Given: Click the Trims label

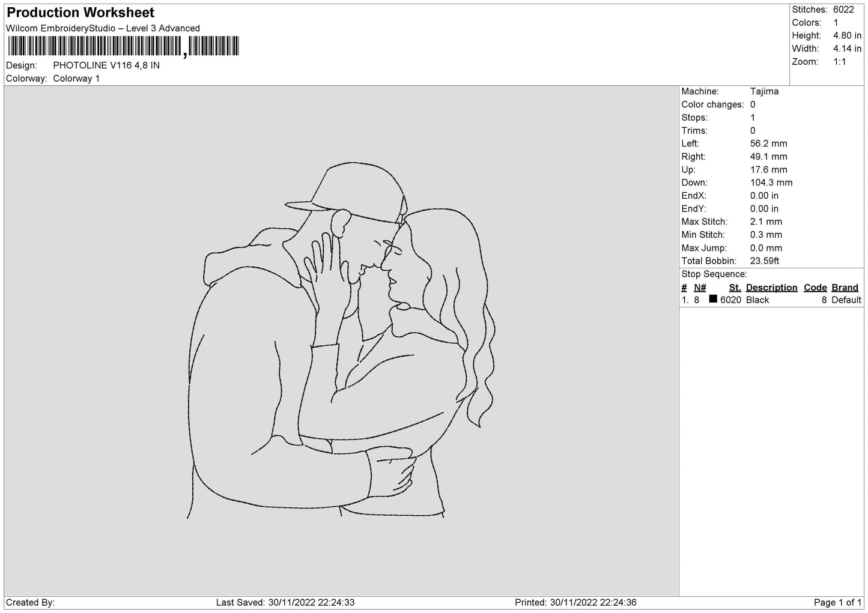Looking at the screenshot, I should tap(694, 131).
